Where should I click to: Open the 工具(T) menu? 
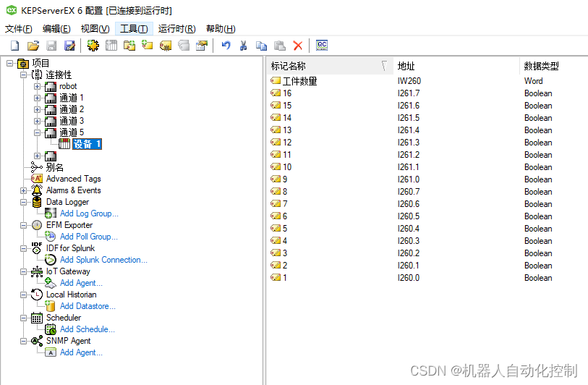click(134, 29)
